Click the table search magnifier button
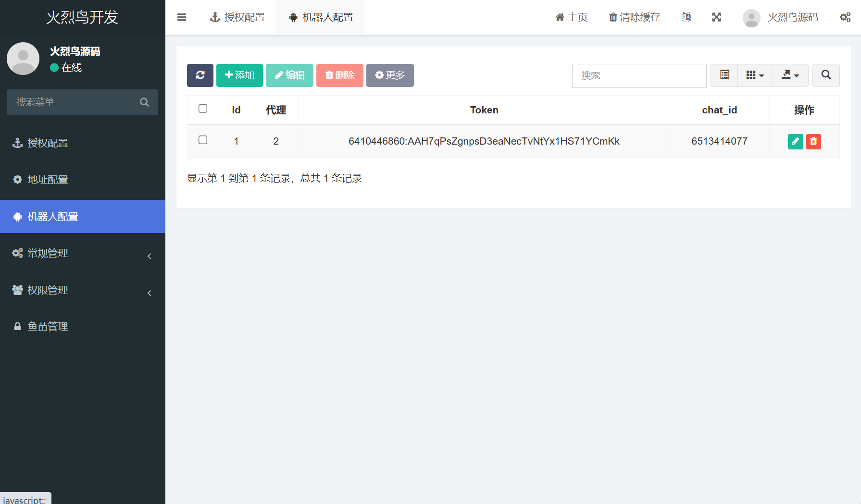The height and width of the screenshot is (504, 861). pos(826,75)
